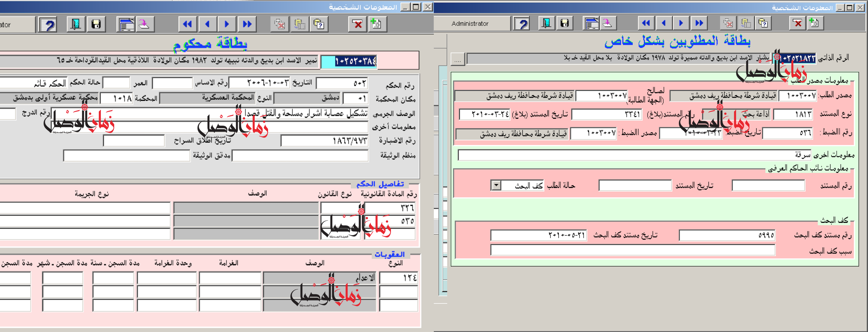Image resolution: width=868 pixels, height=332 pixels.
Task: Click the exit door icon in wanted persons window
Action: click(x=547, y=23)
